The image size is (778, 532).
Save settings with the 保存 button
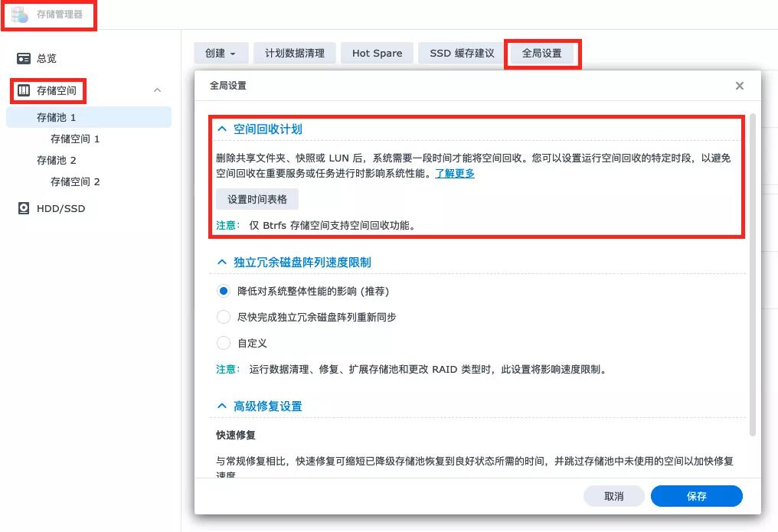695,496
